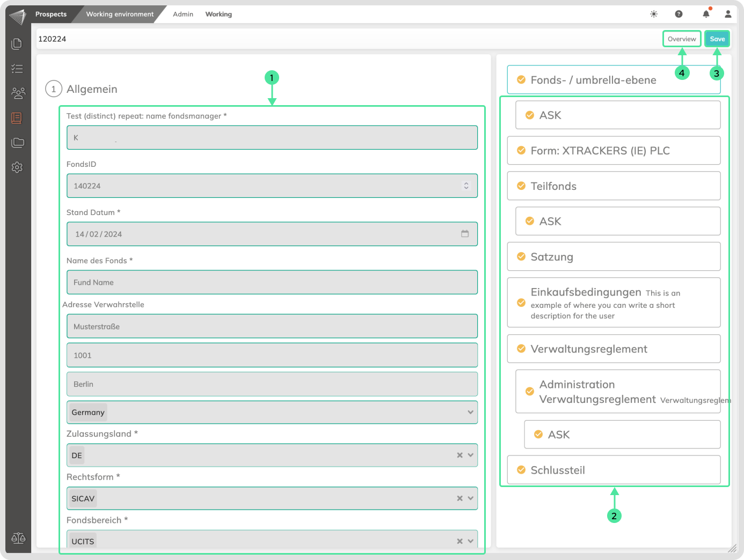Open the settings gear icon in the sidebar
Screen dimensions: 744x560
click(x=17, y=167)
